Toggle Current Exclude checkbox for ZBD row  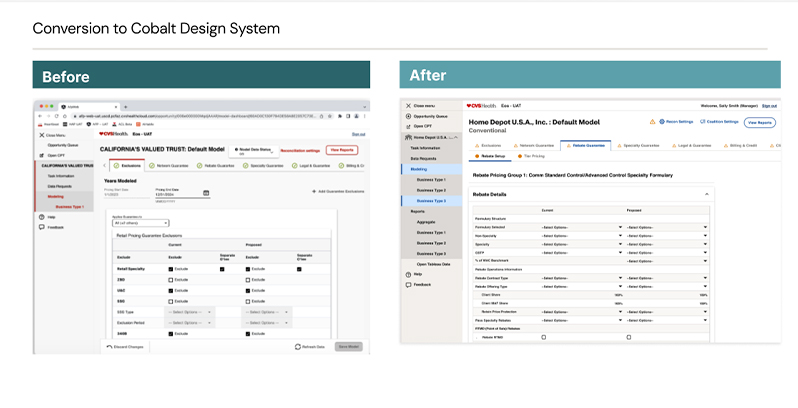tap(170, 280)
